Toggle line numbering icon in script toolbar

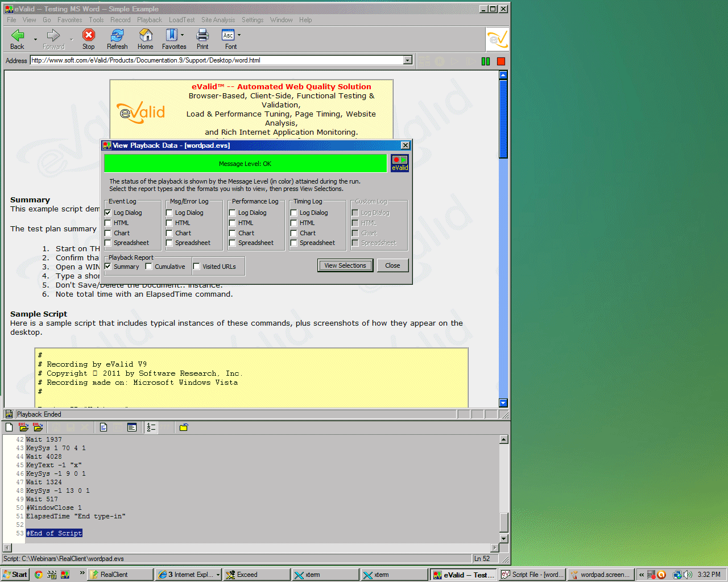(151, 427)
